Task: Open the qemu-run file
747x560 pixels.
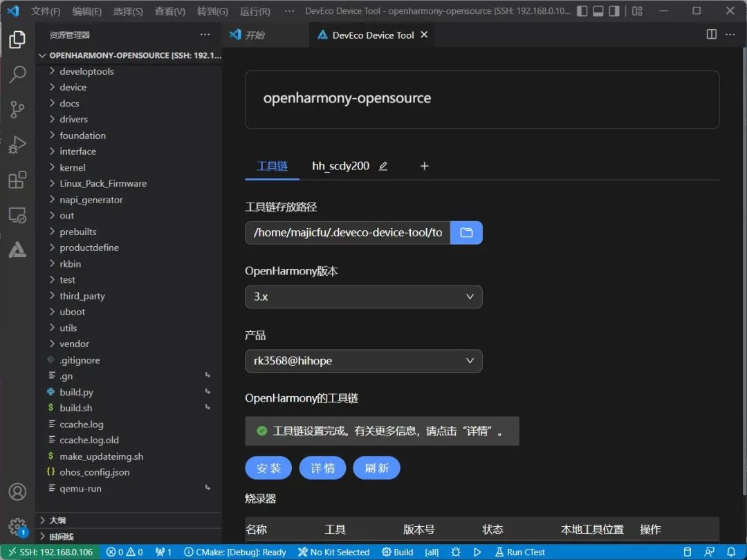Action: pyautogui.click(x=80, y=488)
